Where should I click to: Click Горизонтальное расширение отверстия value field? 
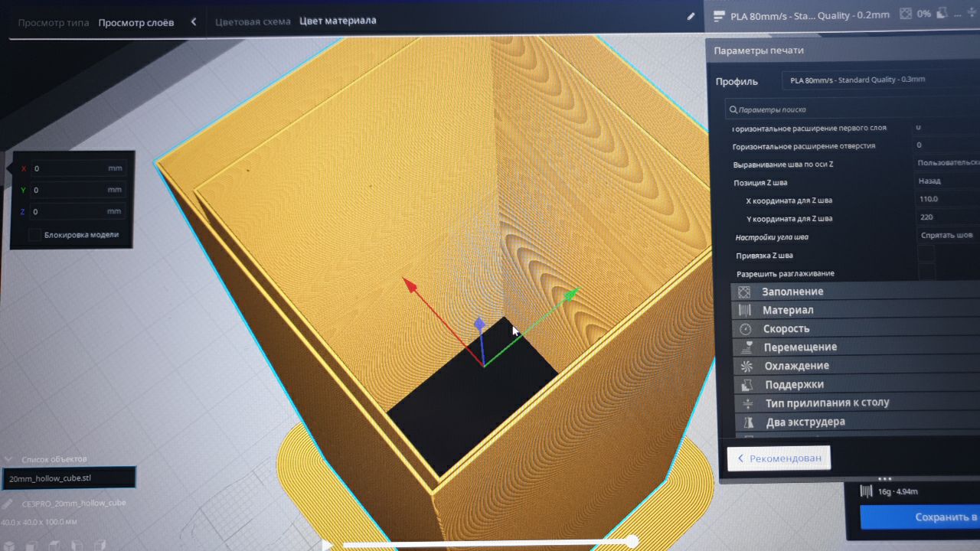pyautogui.click(x=946, y=145)
